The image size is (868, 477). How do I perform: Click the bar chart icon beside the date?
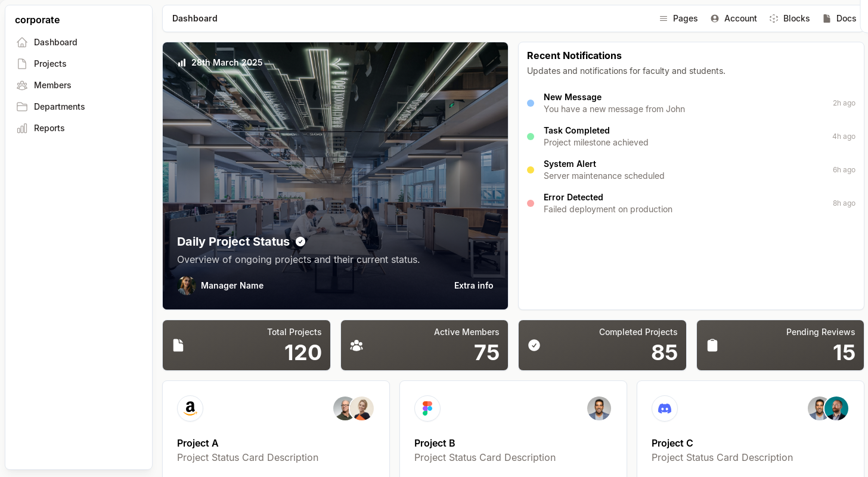(x=182, y=63)
